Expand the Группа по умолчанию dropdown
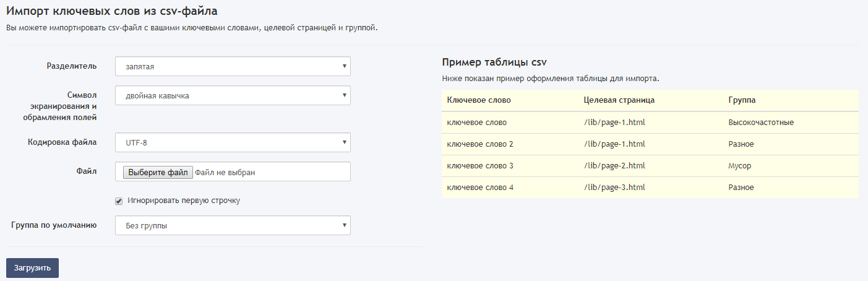Screen dimensions: 868x281 233,225
